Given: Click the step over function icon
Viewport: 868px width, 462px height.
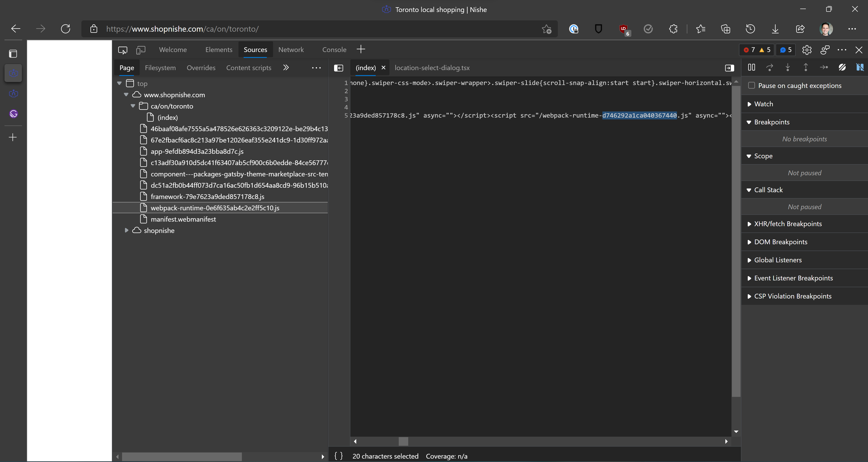Looking at the screenshot, I should point(770,67).
